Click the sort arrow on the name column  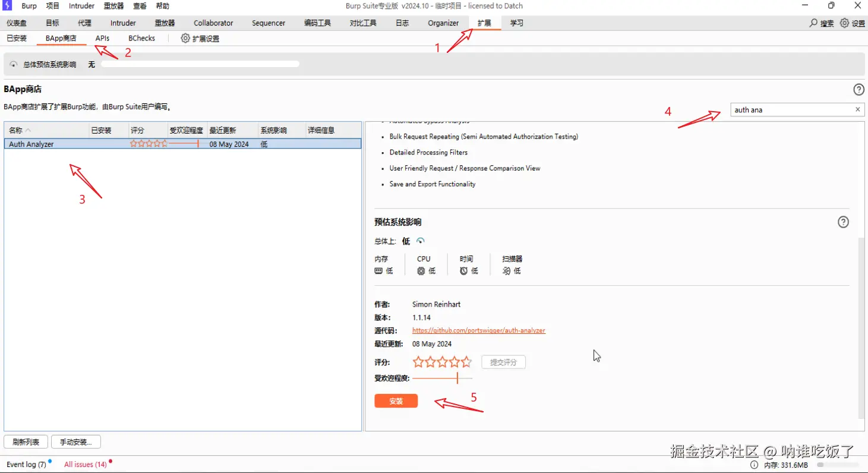click(28, 130)
